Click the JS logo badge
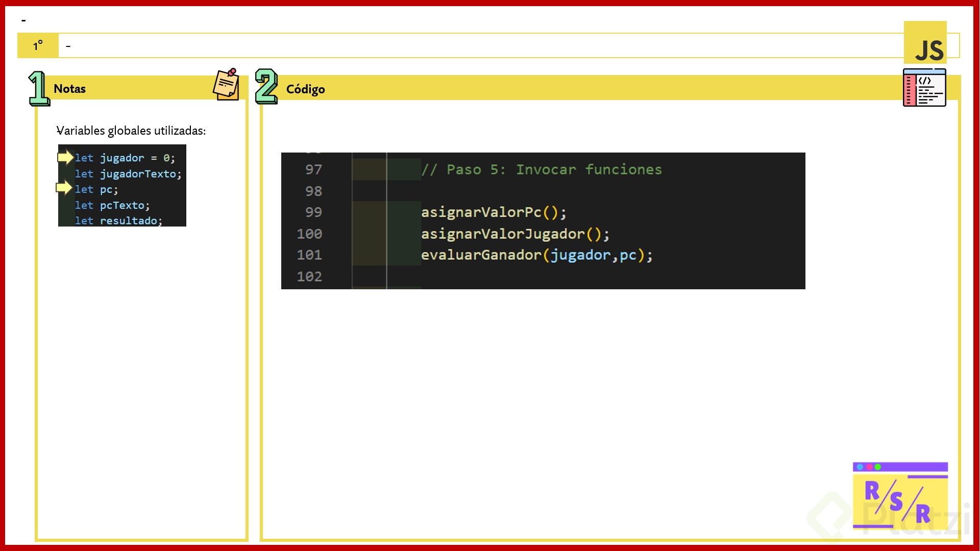This screenshot has width=980, height=551. tap(925, 42)
